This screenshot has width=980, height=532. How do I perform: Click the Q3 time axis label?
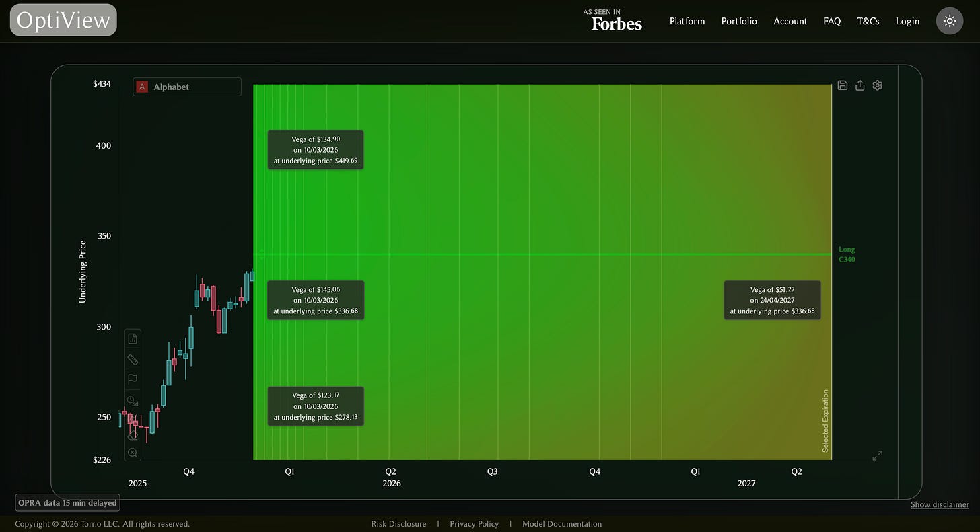point(492,472)
